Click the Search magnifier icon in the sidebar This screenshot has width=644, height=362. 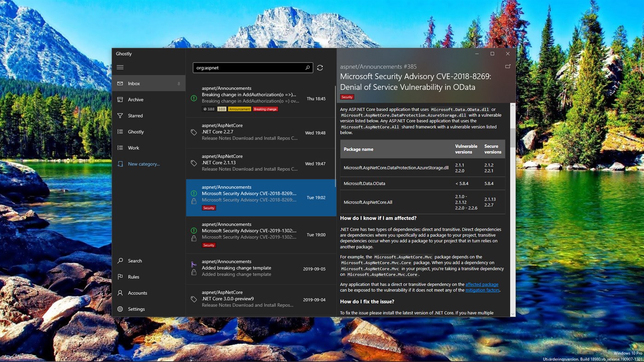click(120, 261)
